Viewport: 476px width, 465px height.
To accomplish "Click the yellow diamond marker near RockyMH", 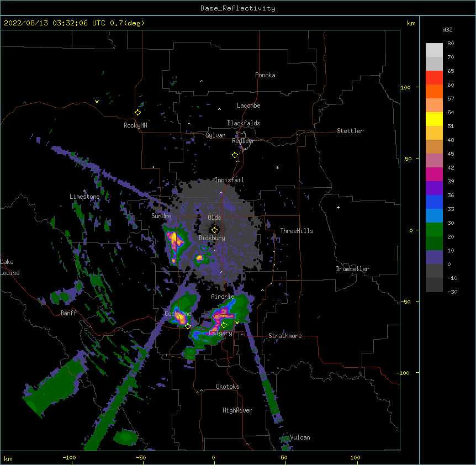I will tap(138, 113).
